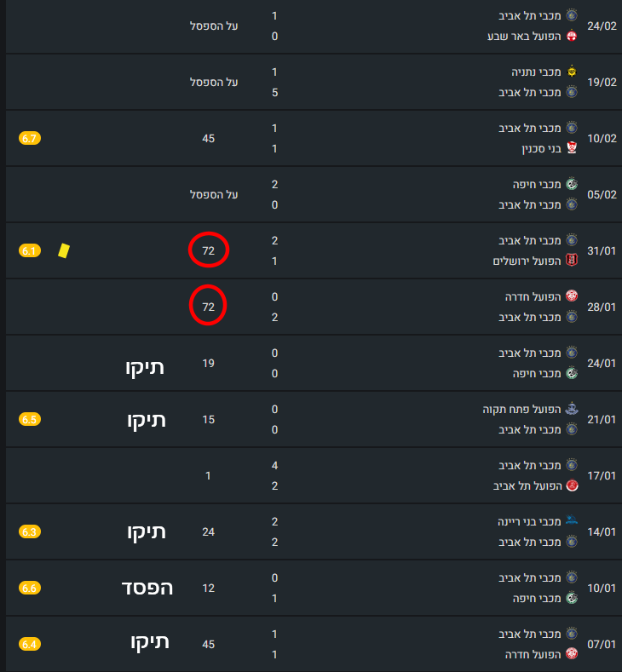This screenshot has width=622, height=672.
Task: Click the yellow card icon in 31/01 row
Action: point(63,250)
